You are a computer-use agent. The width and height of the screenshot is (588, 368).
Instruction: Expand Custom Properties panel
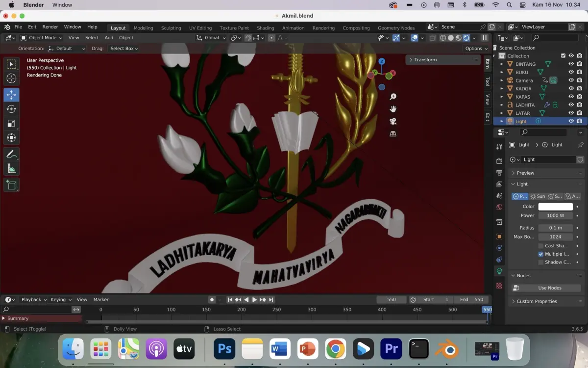(547, 301)
